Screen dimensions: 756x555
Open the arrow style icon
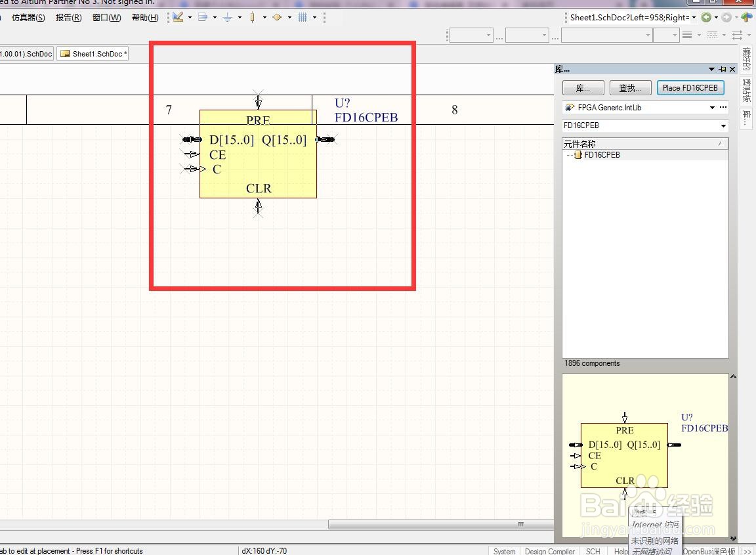pos(737,35)
